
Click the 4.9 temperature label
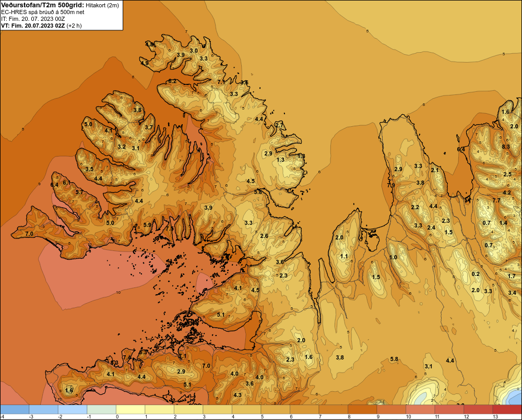tap(145, 63)
